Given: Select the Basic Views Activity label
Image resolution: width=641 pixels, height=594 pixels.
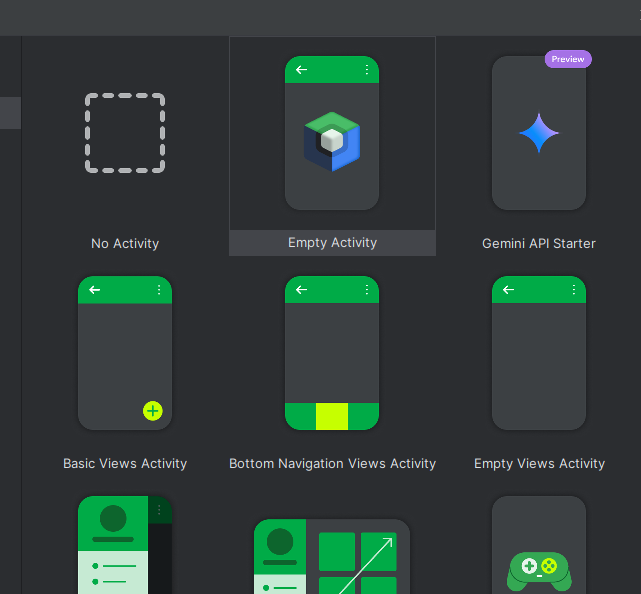Looking at the screenshot, I should 125,463.
